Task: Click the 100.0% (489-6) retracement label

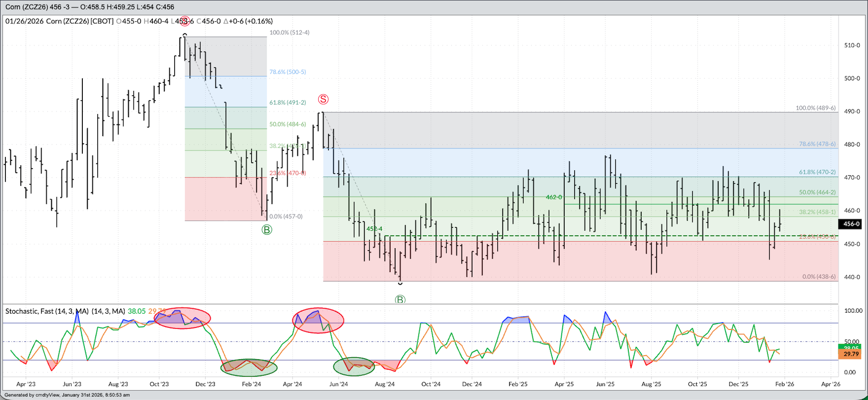Action: (815, 108)
